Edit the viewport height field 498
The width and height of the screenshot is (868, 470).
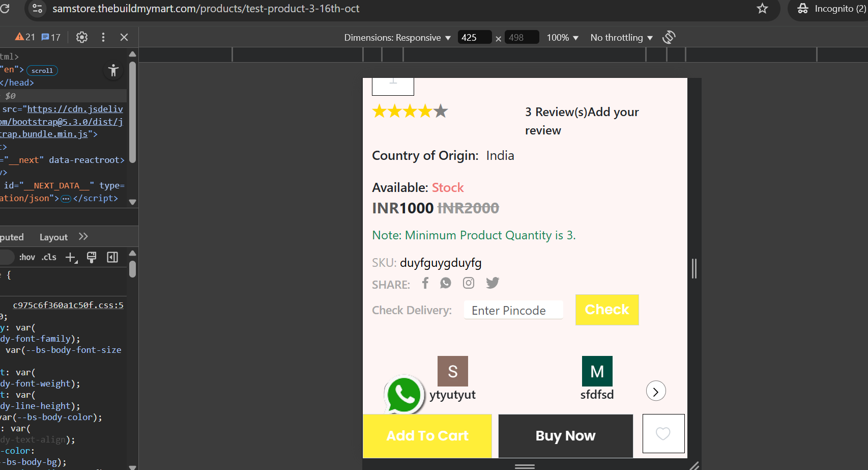pos(522,38)
